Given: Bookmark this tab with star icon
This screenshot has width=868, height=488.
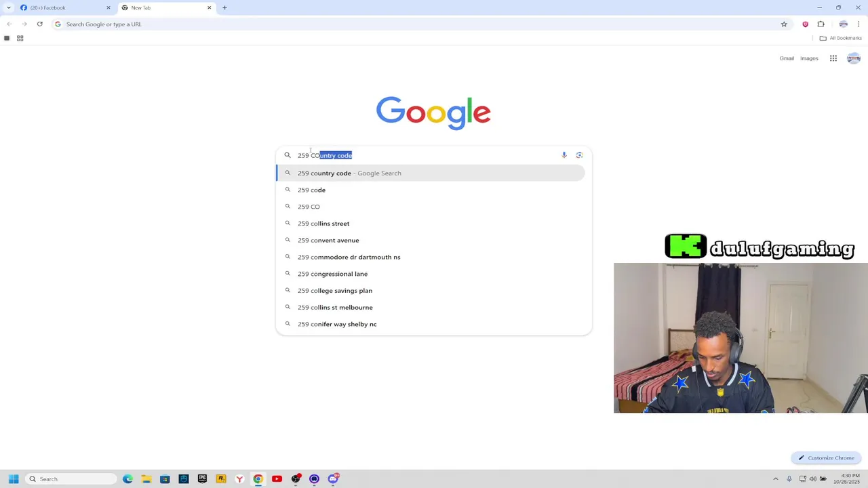Looking at the screenshot, I should pyautogui.click(x=784, y=24).
